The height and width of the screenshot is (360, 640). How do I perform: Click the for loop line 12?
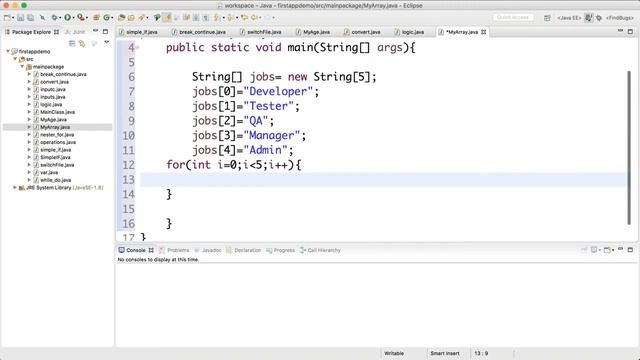pos(234,165)
